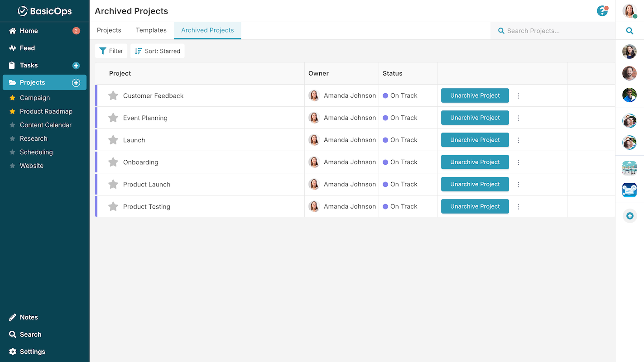Star the Launch project

click(x=113, y=140)
